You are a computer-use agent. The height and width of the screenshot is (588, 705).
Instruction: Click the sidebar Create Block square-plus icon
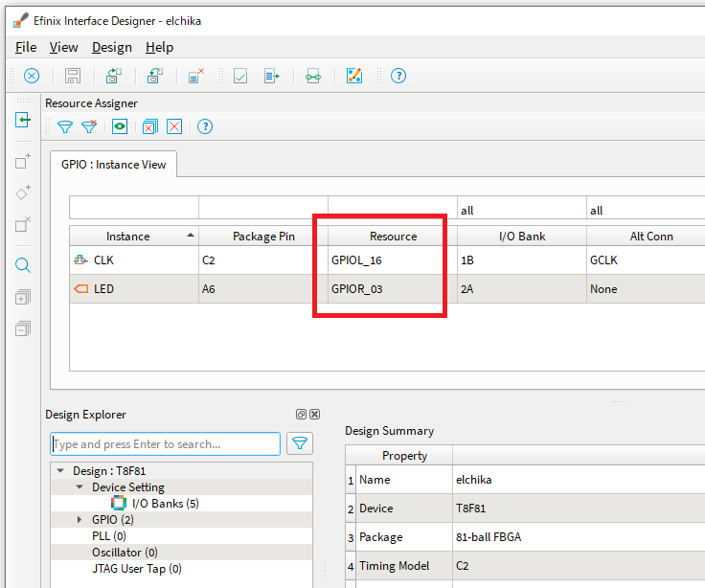23,161
